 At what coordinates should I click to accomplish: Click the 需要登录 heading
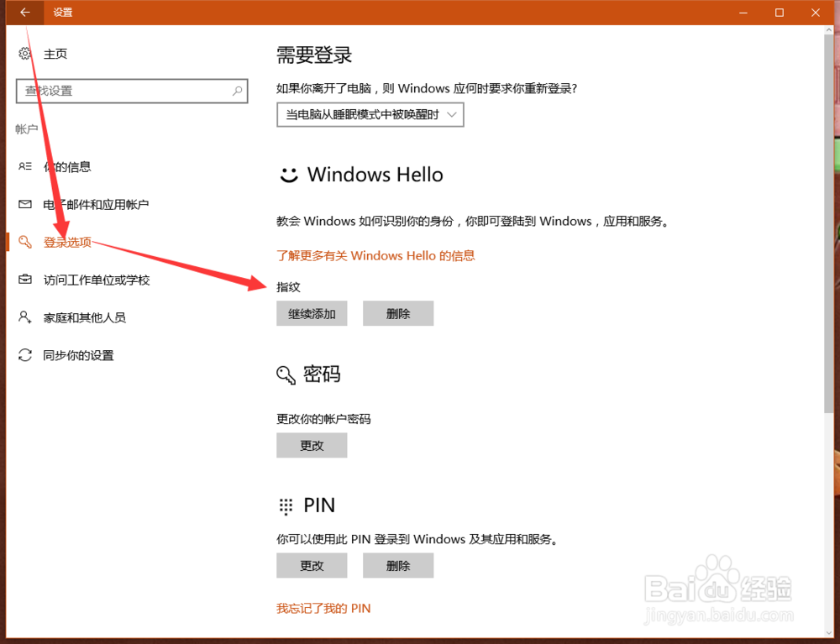tap(314, 55)
